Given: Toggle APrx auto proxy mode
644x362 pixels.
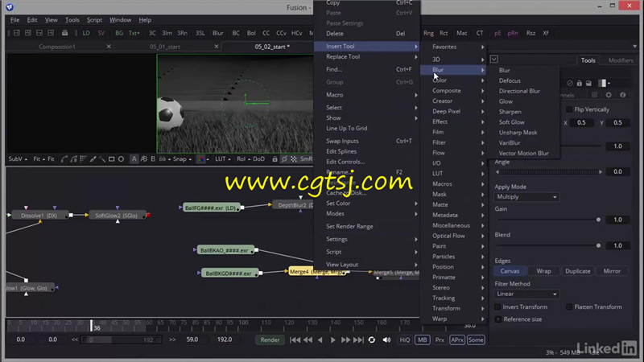Looking at the screenshot, I should tap(456, 339).
